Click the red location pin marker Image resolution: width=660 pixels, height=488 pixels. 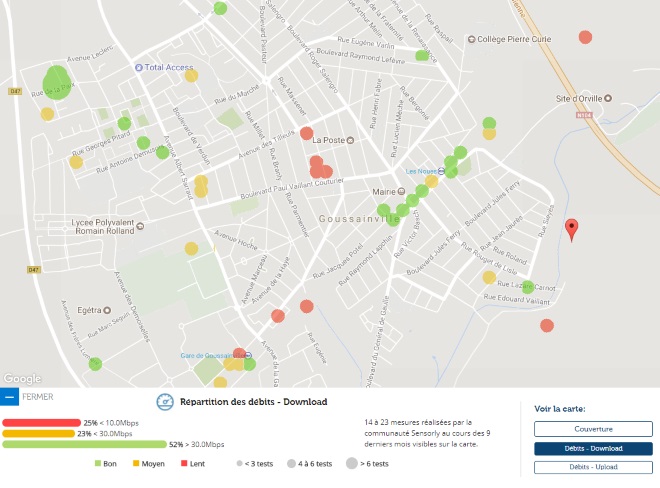(x=571, y=229)
